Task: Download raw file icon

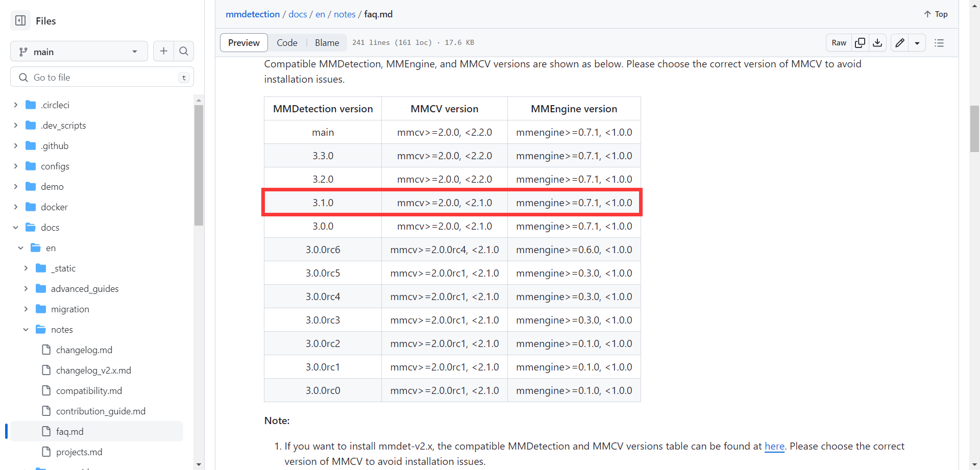Action: (877, 43)
